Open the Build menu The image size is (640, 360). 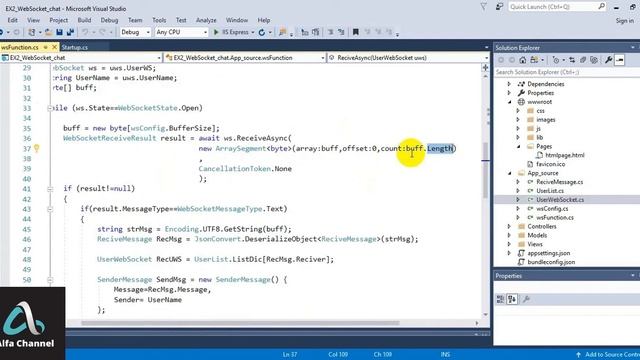84,20
